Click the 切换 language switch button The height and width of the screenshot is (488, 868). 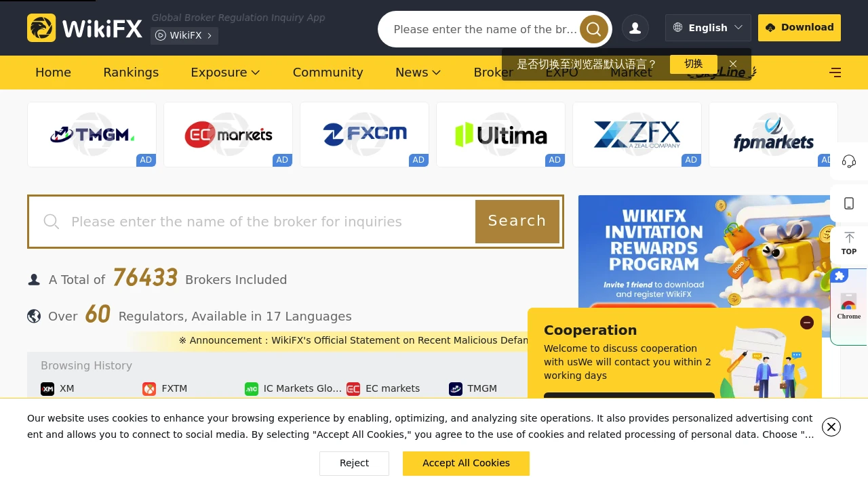click(694, 64)
